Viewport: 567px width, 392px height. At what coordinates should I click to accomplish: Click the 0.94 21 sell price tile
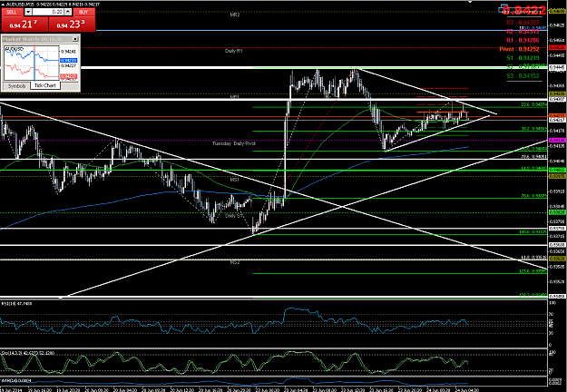(24, 24)
